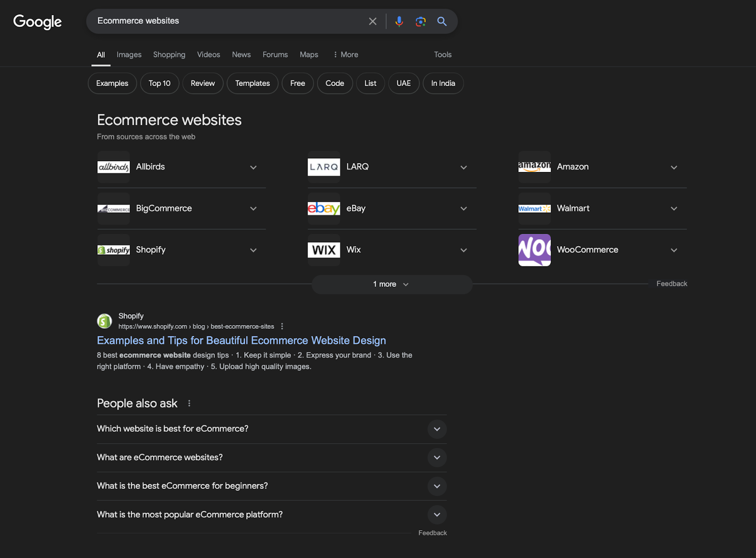This screenshot has height=558, width=756.
Task: Open the More search categories menu
Action: [x=345, y=55]
